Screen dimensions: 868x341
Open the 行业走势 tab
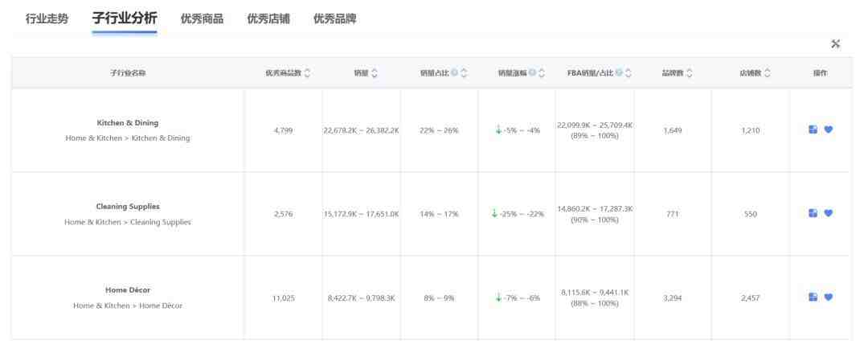tap(47, 18)
